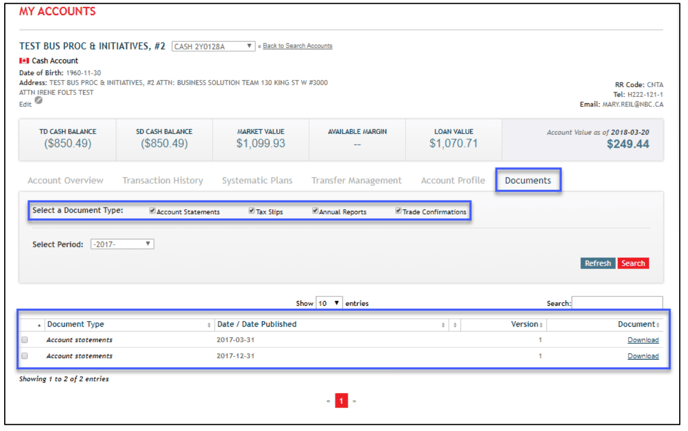Open the Account Profile tab

tap(453, 181)
